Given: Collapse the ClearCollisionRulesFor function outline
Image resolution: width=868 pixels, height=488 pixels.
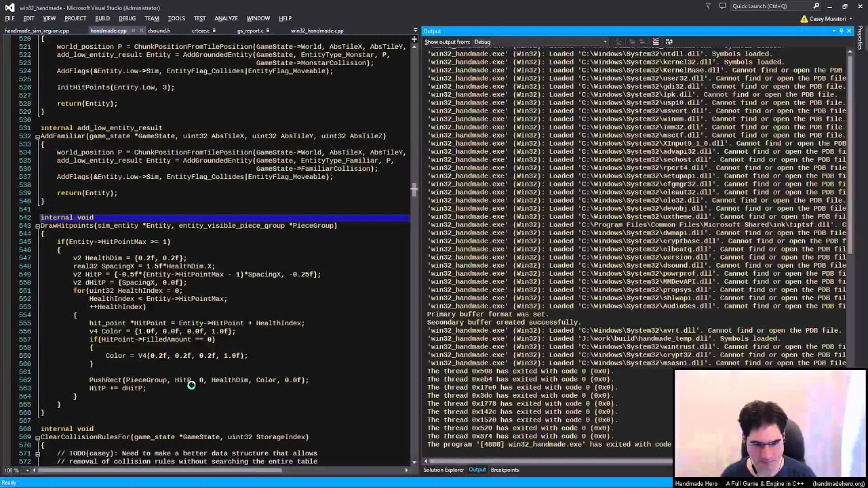Looking at the screenshot, I should coord(37,437).
